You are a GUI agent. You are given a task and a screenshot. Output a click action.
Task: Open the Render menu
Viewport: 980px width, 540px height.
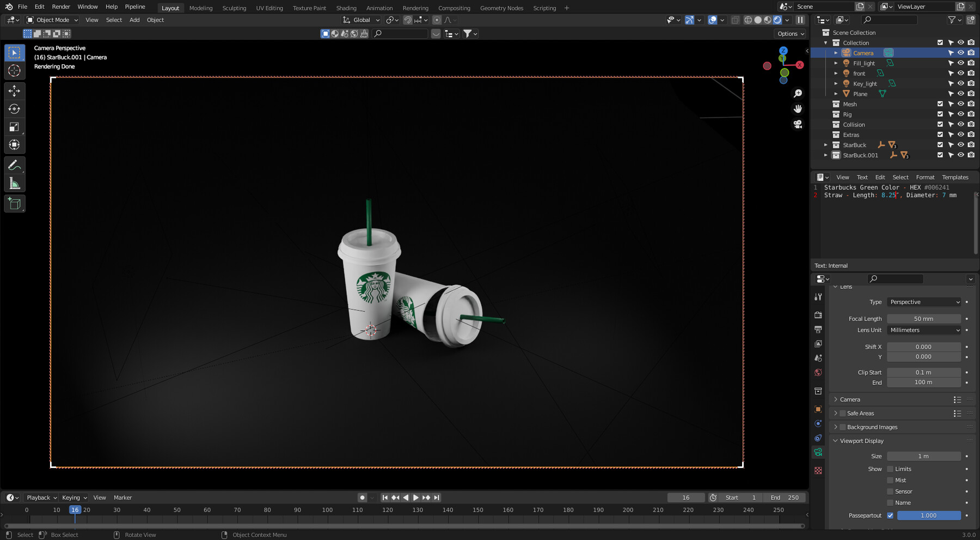tap(60, 7)
